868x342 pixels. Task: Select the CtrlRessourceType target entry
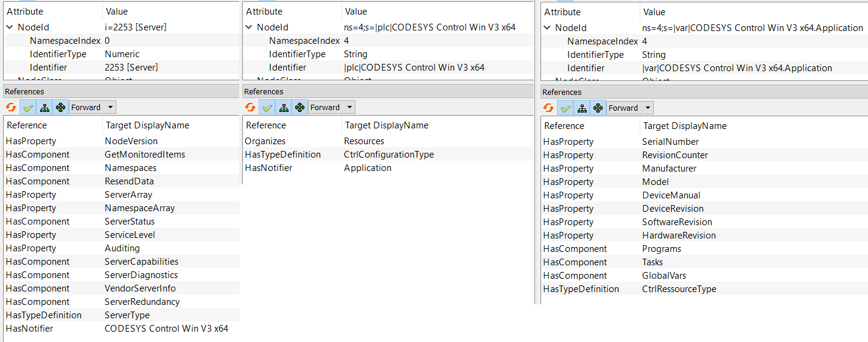[679, 289]
